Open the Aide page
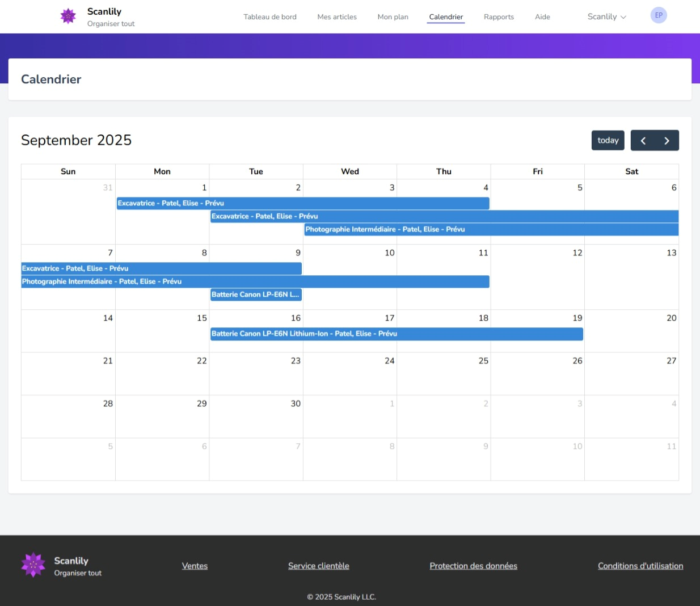Screen dimensions: 700x606 [x=542, y=16]
